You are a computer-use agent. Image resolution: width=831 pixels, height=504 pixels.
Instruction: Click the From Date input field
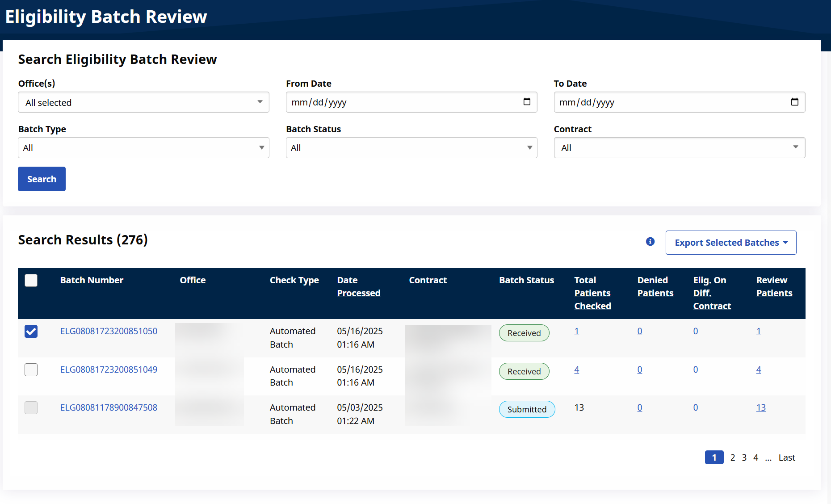coord(402,102)
